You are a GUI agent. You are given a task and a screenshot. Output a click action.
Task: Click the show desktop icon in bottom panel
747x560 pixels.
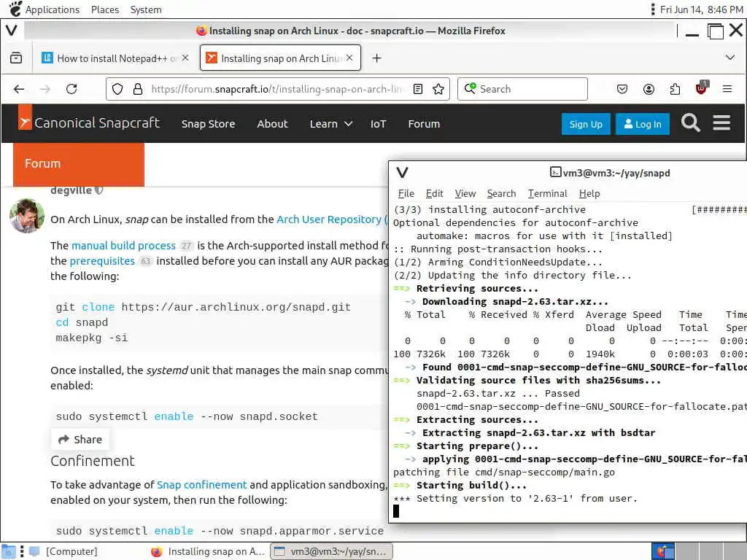point(9,551)
